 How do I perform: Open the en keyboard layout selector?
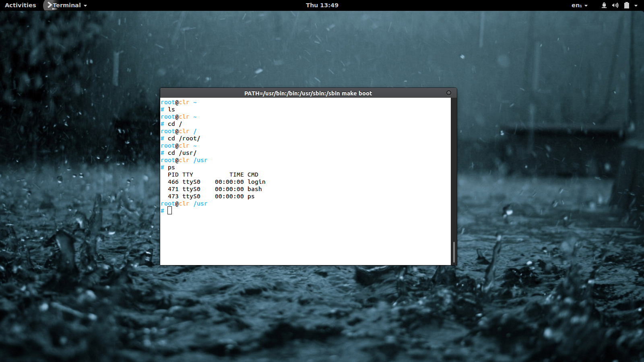579,5
